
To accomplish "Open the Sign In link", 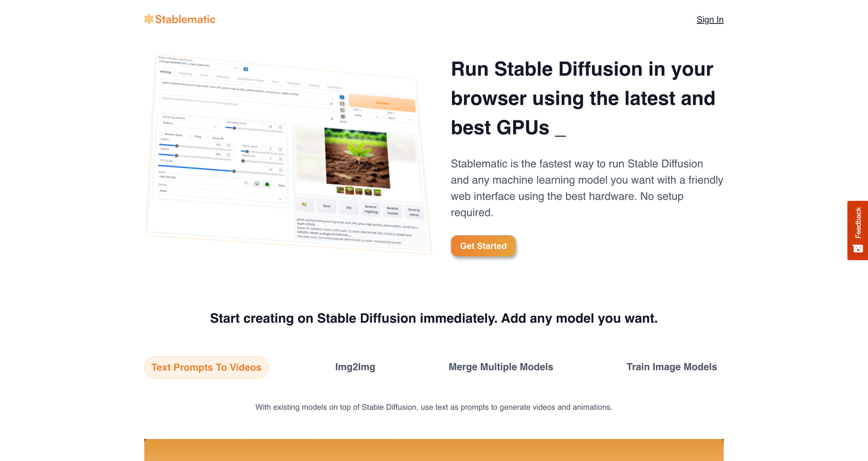I will point(710,20).
